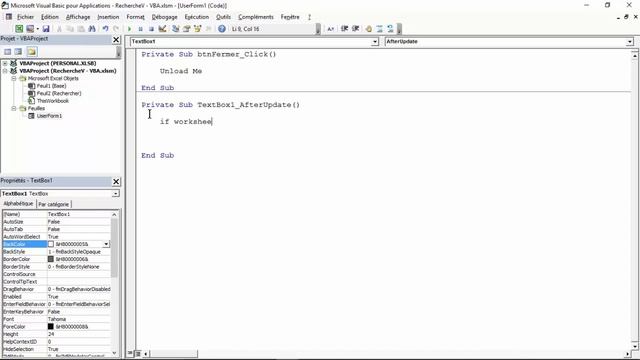Undo the last action with the blue arrow
Viewport: 640px width, 360px height.
pos(105,29)
